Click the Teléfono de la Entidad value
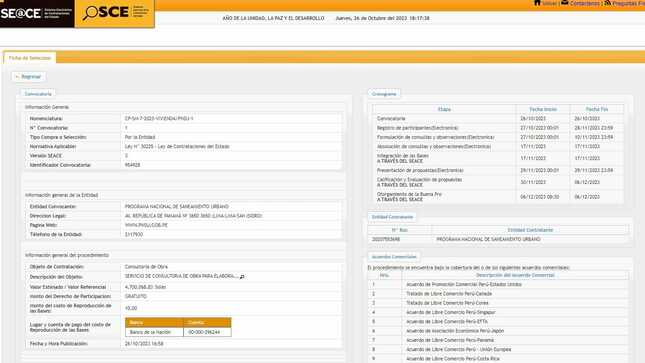645x363 pixels. 134,234
